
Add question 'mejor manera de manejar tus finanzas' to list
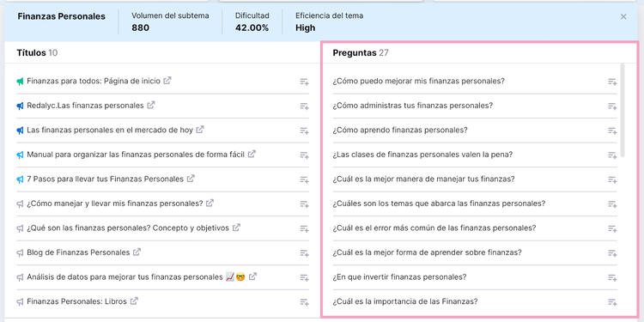(612, 179)
